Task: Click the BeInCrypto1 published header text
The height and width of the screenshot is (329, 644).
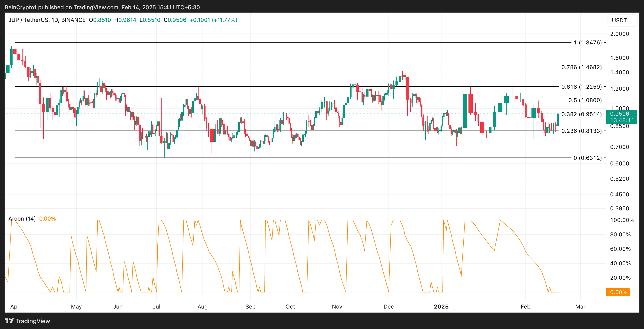Action: [102, 7]
